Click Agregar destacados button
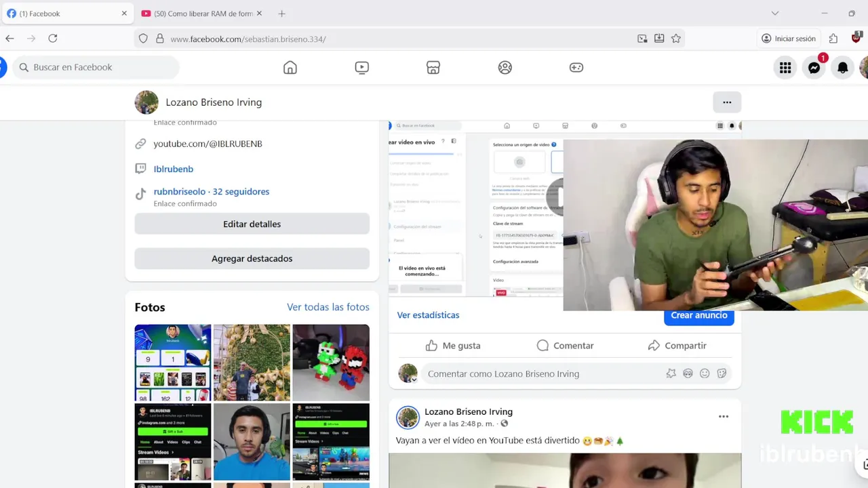 [252, 258]
